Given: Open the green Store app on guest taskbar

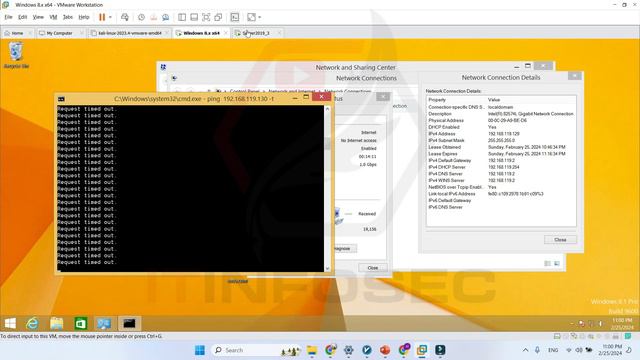Looking at the screenshot, I should click(x=81, y=324).
